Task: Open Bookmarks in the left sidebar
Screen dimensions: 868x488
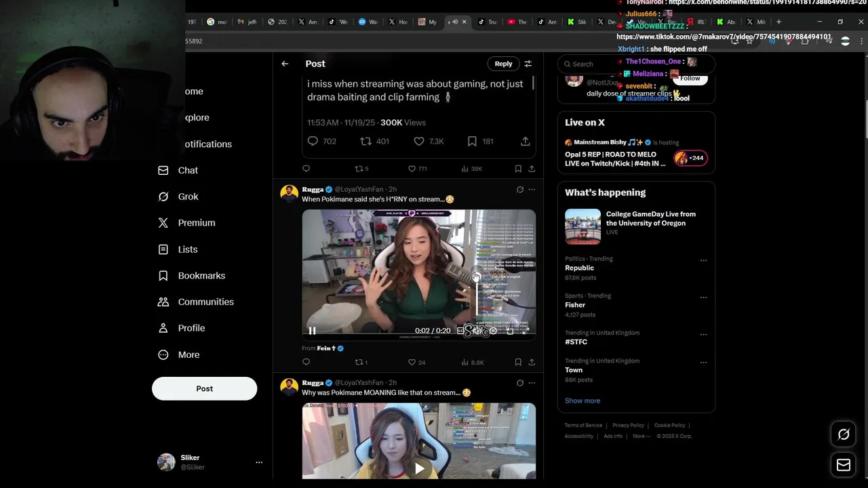Action: 191,276
